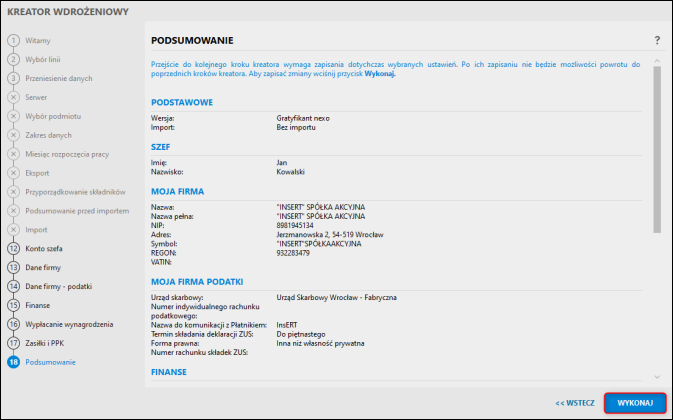673x420 pixels.
Task: Go back with the << WSTECZ link
Action: [575, 403]
